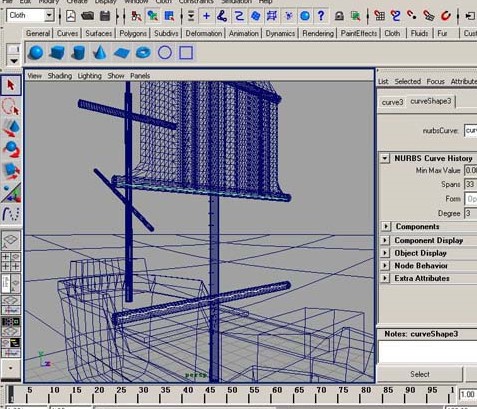Switch to the curve3 node tab
Image resolution: width=477 pixels, height=409 pixels.
[392, 102]
